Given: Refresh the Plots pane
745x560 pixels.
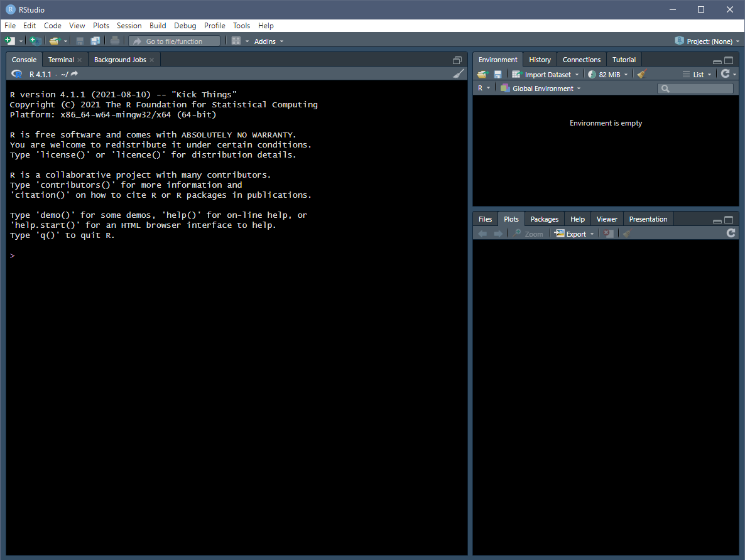Looking at the screenshot, I should (731, 233).
